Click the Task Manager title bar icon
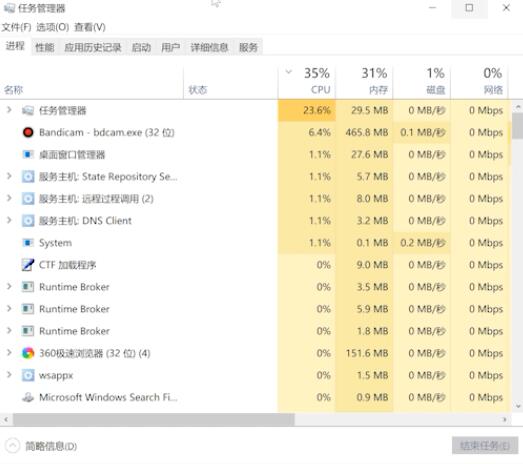Image resolution: width=523 pixels, height=464 pixels. pyautogui.click(x=9, y=8)
